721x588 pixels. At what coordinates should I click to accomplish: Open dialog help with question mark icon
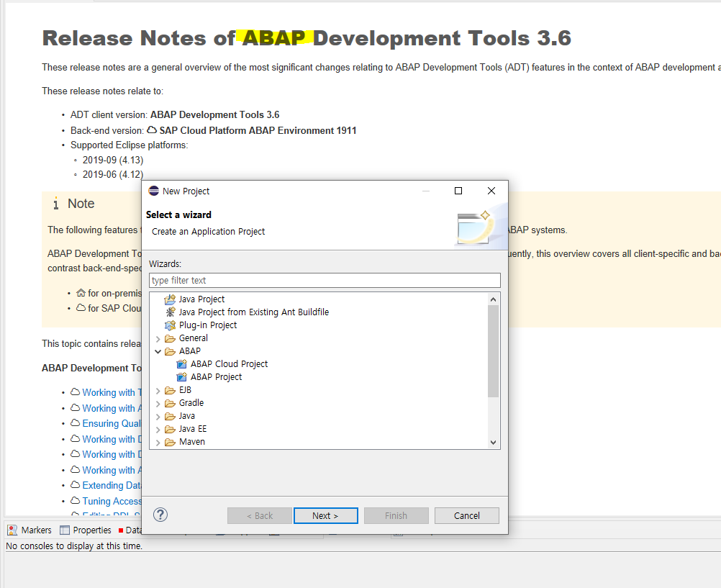coord(160,515)
